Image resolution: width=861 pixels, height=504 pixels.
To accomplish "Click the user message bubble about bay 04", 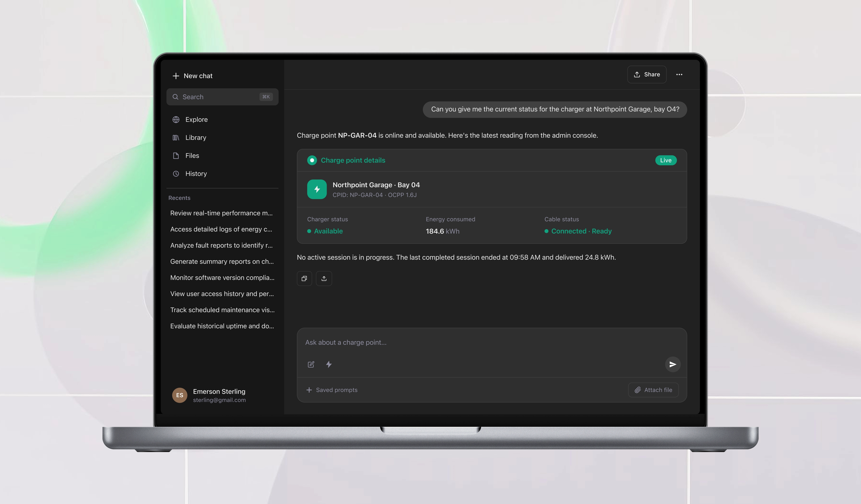I will point(555,109).
